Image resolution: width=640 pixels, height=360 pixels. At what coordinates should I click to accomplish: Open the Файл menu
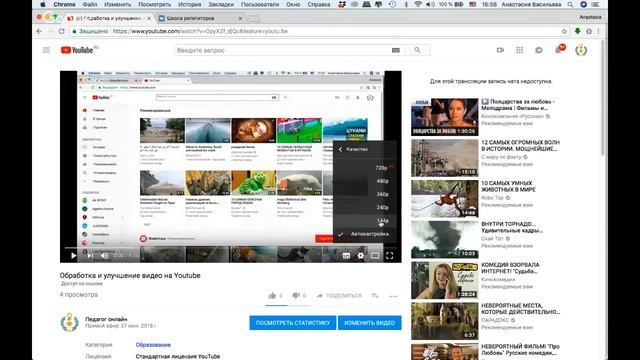click(x=90, y=4)
